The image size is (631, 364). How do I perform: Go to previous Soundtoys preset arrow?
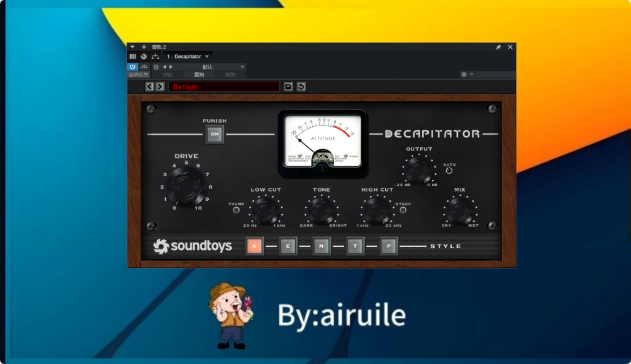click(149, 86)
